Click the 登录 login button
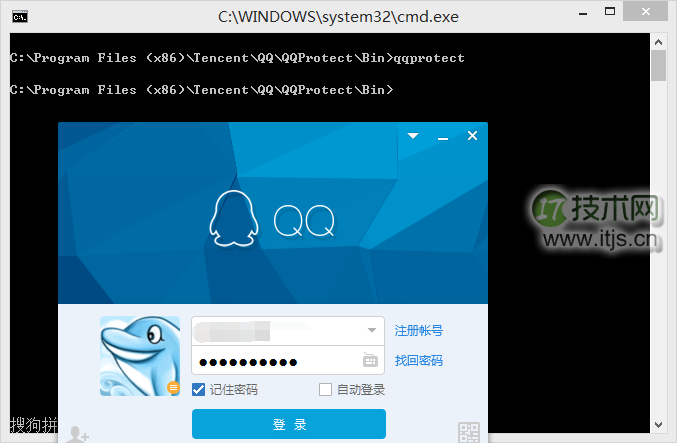677x443 pixels. click(x=289, y=424)
